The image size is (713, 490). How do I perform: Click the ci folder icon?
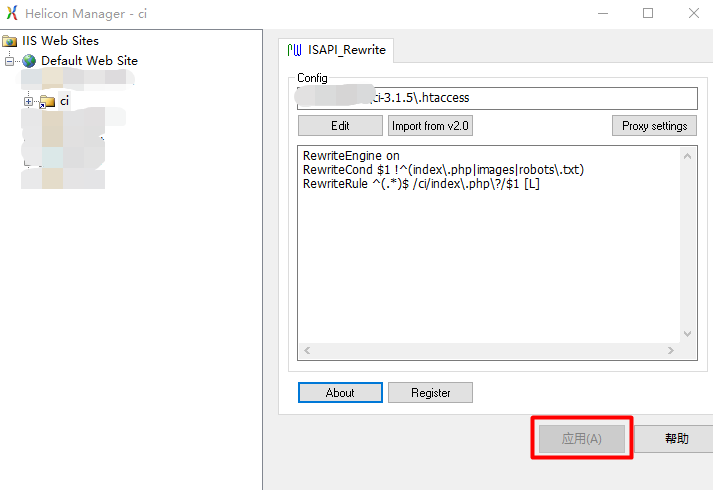click(x=46, y=102)
